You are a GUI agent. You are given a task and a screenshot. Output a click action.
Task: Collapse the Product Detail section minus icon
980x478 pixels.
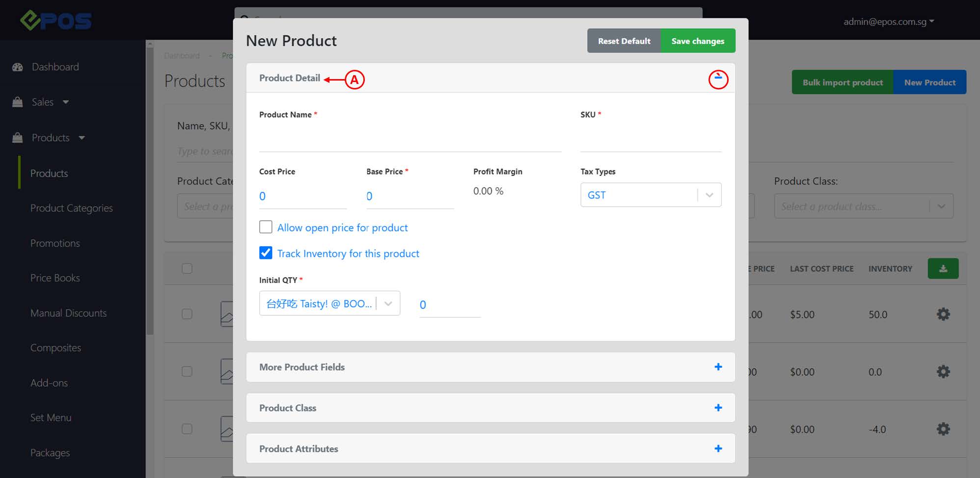[718, 79]
